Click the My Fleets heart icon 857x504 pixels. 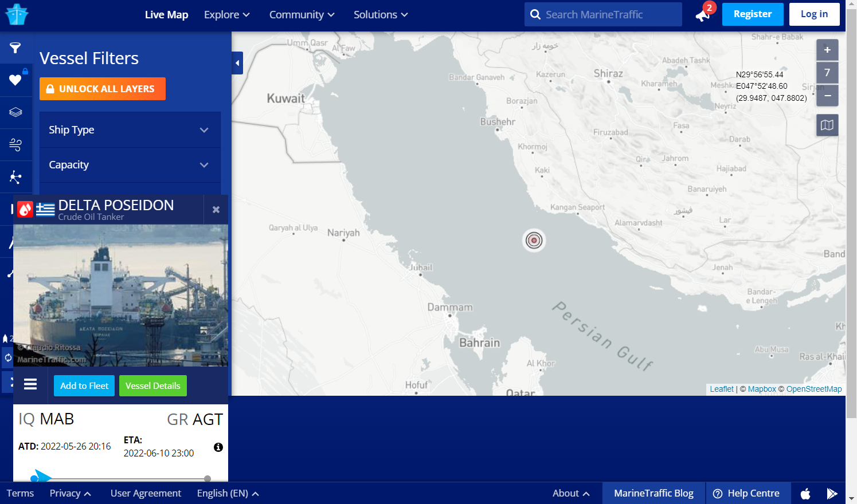click(15, 80)
